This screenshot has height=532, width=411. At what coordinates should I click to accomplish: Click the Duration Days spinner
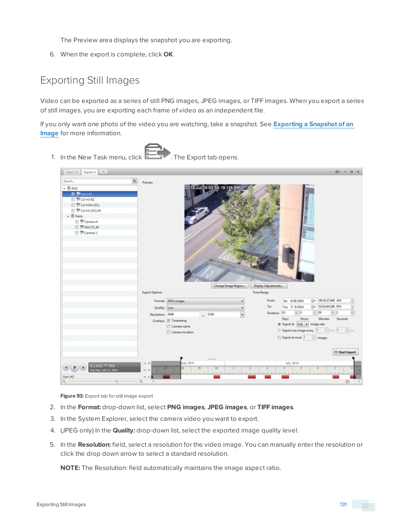tap(296, 313)
